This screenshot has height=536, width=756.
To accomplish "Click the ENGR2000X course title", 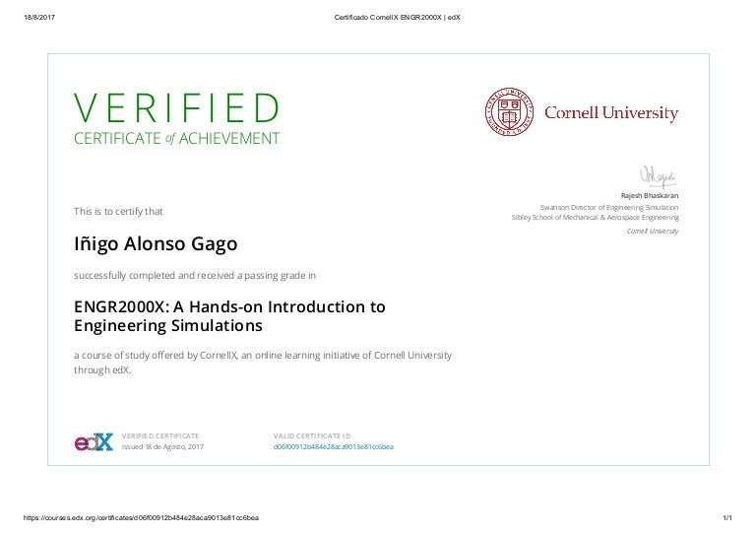I will point(229,316).
